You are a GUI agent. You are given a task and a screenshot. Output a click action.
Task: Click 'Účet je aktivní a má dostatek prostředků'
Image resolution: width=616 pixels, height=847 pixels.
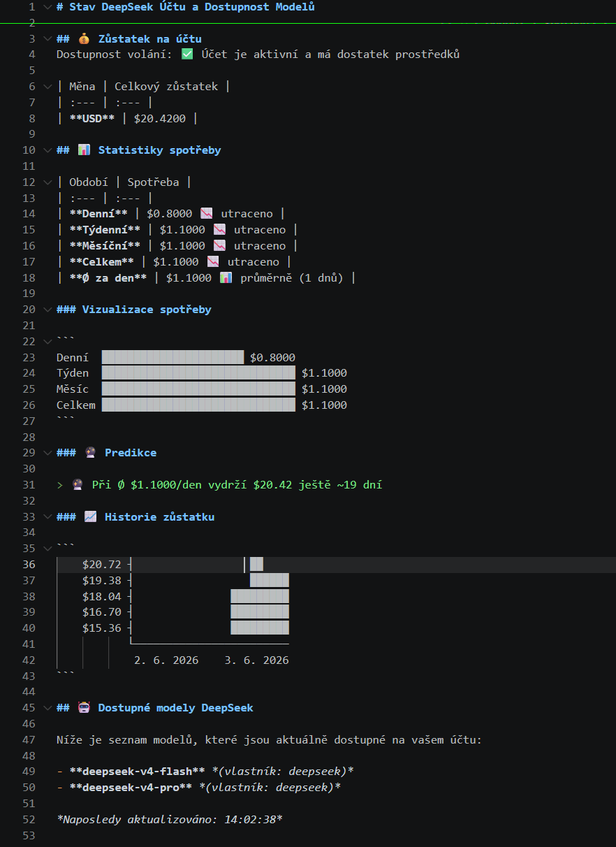(x=330, y=55)
